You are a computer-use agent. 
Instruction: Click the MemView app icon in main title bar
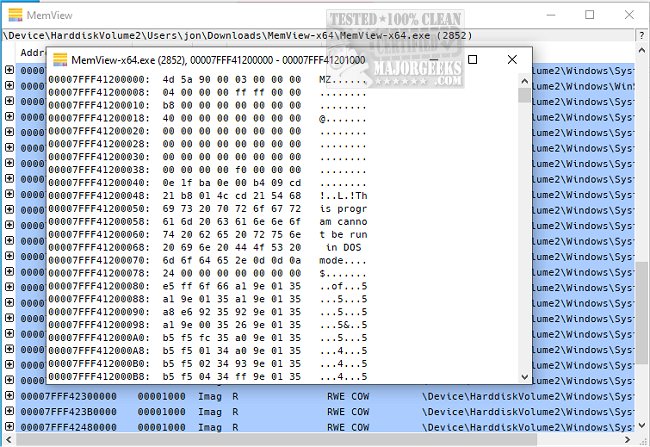point(15,15)
